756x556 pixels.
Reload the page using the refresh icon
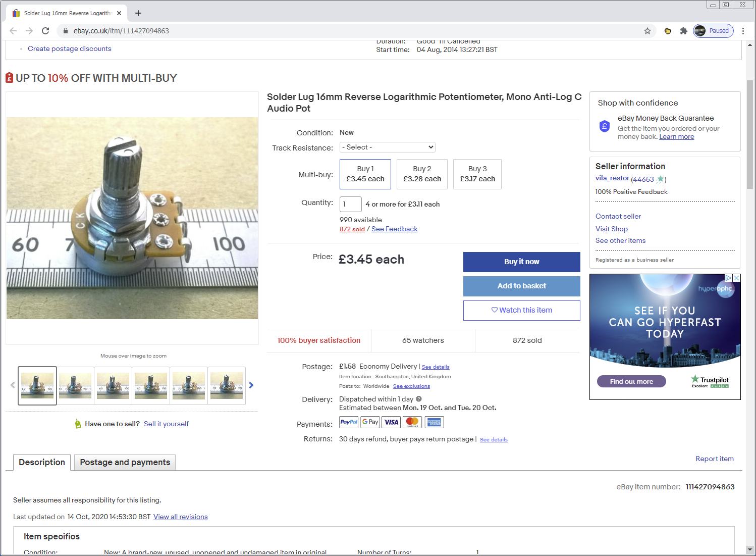click(x=45, y=31)
